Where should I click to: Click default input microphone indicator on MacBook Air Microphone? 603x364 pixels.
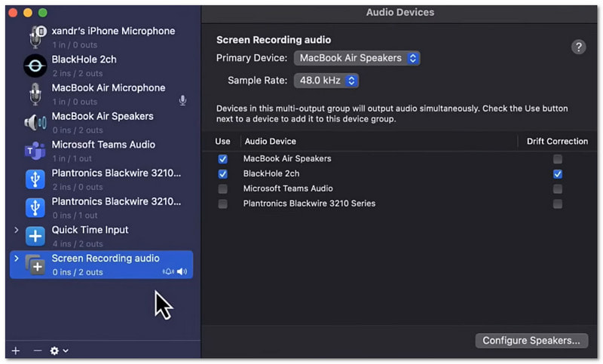pyautogui.click(x=182, y=101)
